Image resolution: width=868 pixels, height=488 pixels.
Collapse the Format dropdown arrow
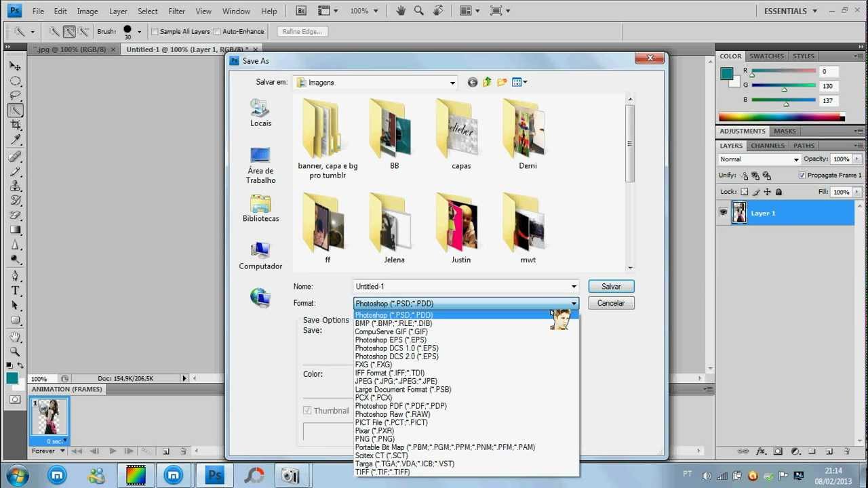tap(574, 304)
